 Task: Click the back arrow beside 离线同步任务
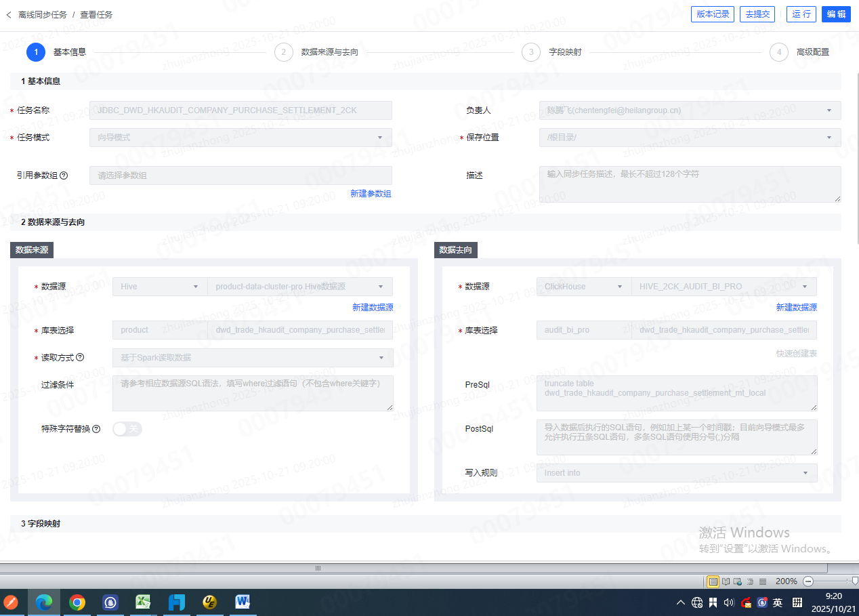click(8, 14)
